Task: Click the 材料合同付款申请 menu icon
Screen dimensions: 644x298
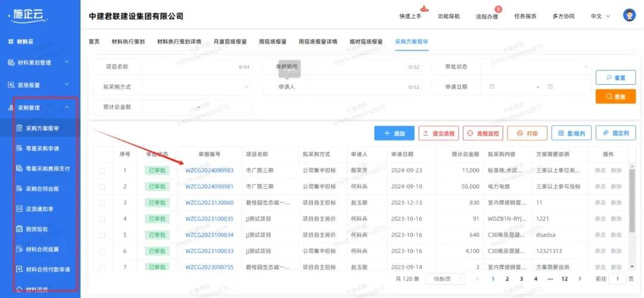Action: [19, 269]
